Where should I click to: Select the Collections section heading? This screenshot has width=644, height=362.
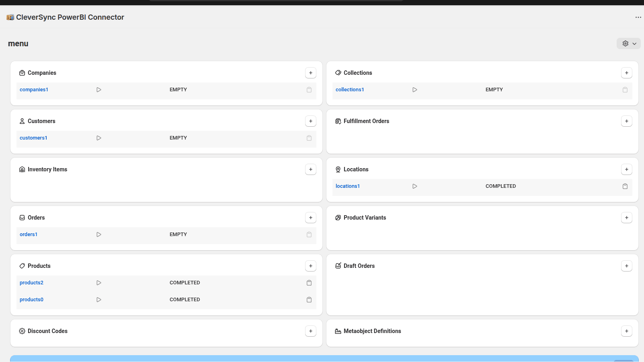click(x=358, y=73)
